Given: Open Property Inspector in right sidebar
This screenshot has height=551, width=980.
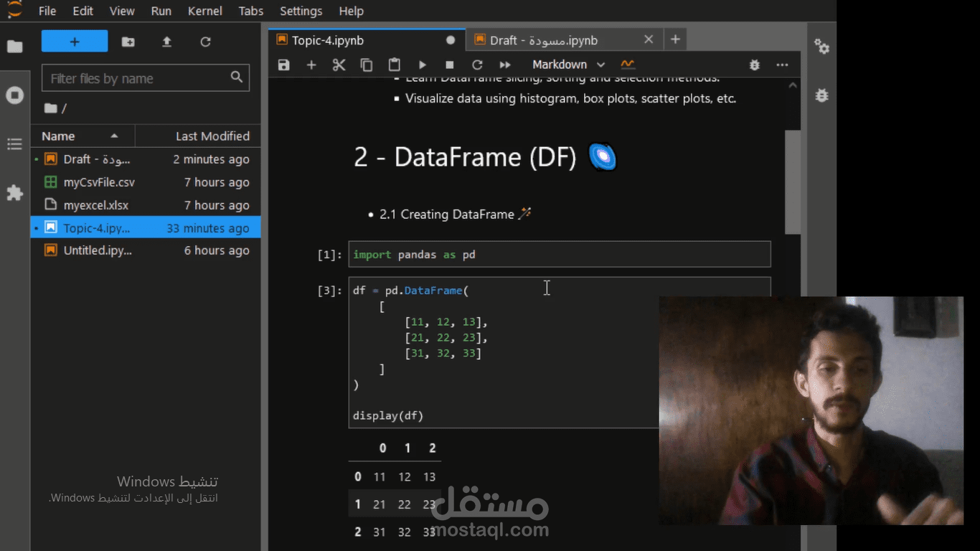Looking at the screenshot, I should tap(821, 47).
